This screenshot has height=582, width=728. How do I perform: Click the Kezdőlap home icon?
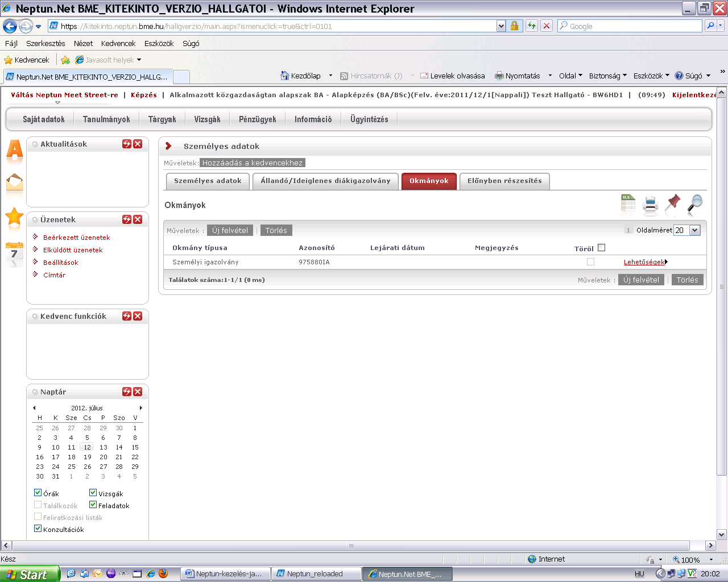pyautogui.click(x=285, y=76)
